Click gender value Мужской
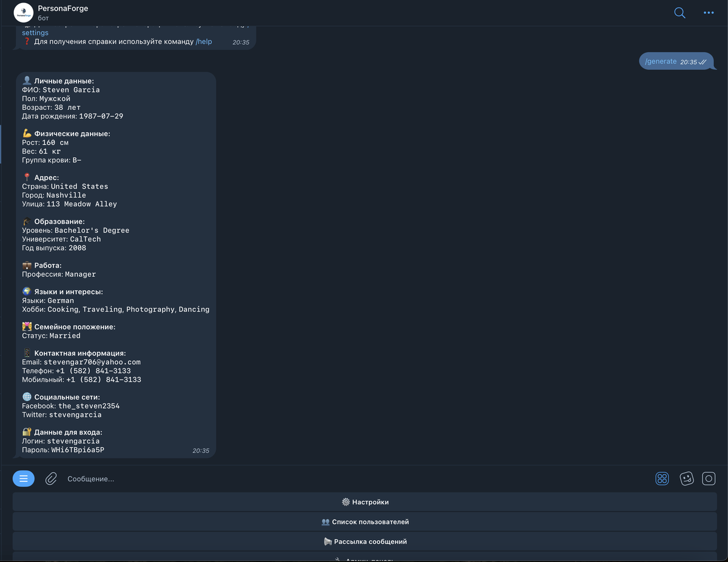728x562 pixels. point(55,98)
